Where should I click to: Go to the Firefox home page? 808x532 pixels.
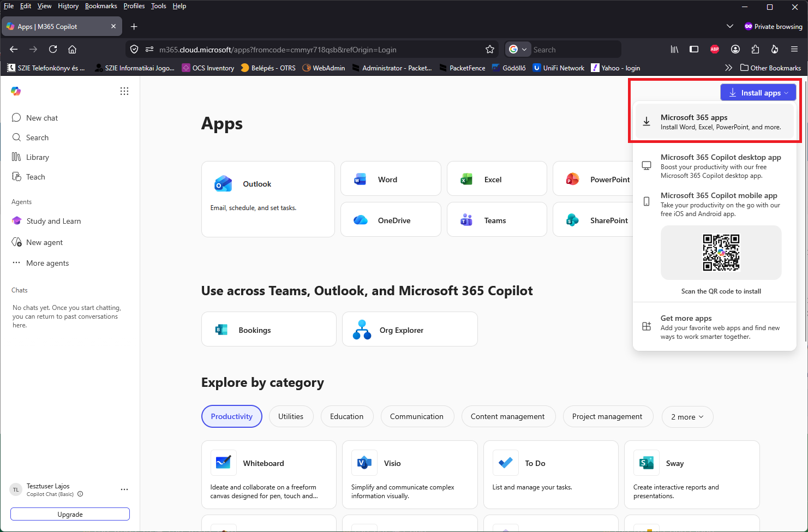point(72,49)
